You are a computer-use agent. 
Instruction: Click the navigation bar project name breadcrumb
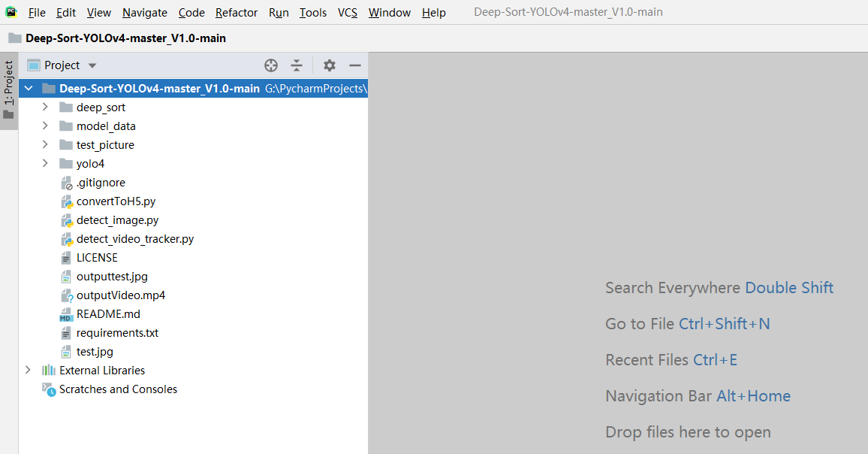pyautogui.click(x=125, y=38)
